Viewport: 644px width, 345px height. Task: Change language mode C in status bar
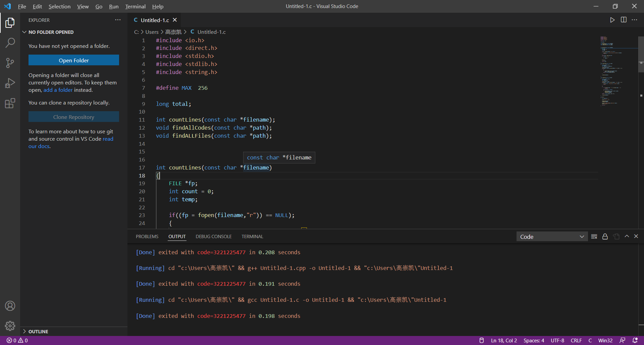[590, 340]
